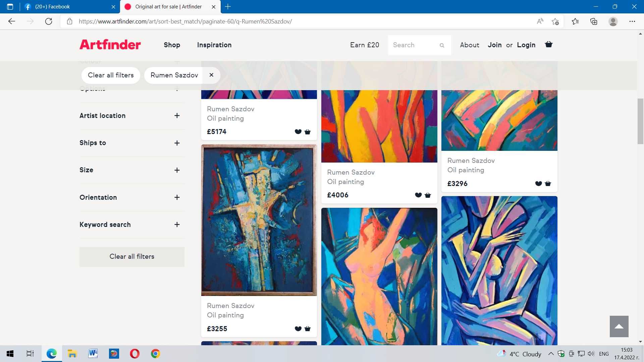This screenshot has width=644, height=362.
Task: Add the £3255 painting to basket
Action: point(308,328)
